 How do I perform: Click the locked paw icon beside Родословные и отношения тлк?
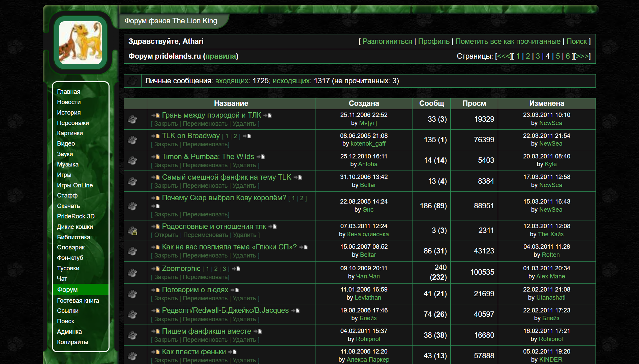pos(132,231)
